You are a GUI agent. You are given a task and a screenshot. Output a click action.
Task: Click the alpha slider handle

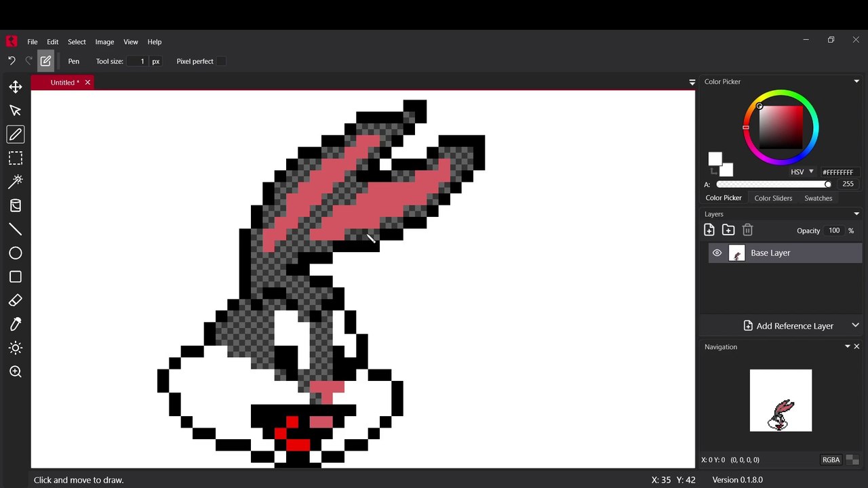click(x=828, y=184)
